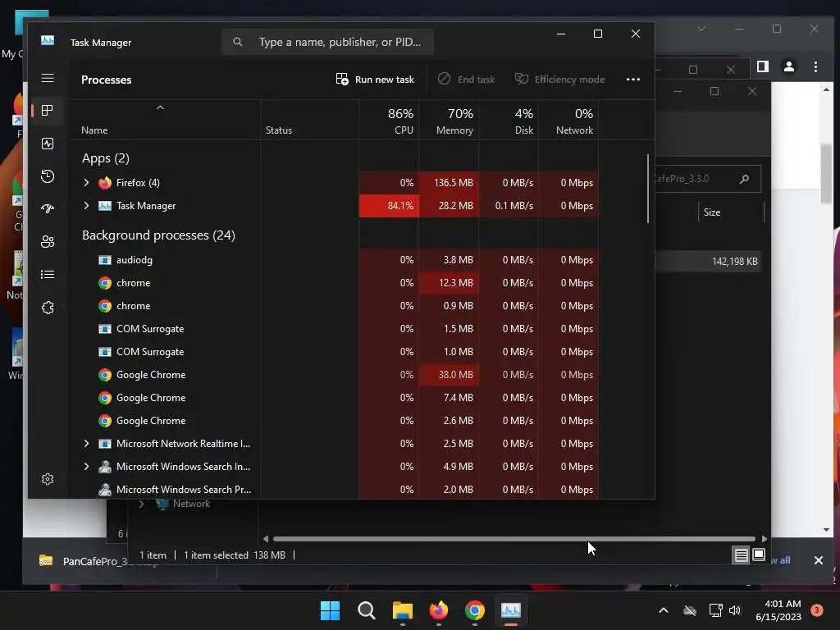Sort processes by CPU column
This screenshot has width=840, height=630.
pyautogui.click(x=389, y=121)
